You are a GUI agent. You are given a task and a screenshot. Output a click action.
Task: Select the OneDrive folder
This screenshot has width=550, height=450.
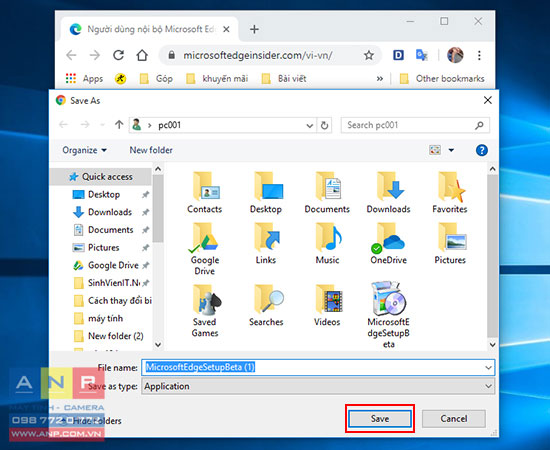coord(388,244)
